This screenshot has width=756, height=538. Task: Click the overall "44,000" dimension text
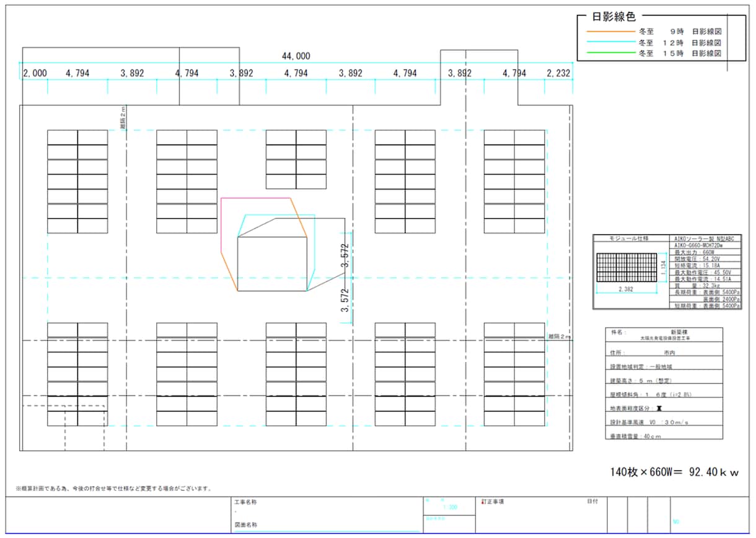coord(296,56)
